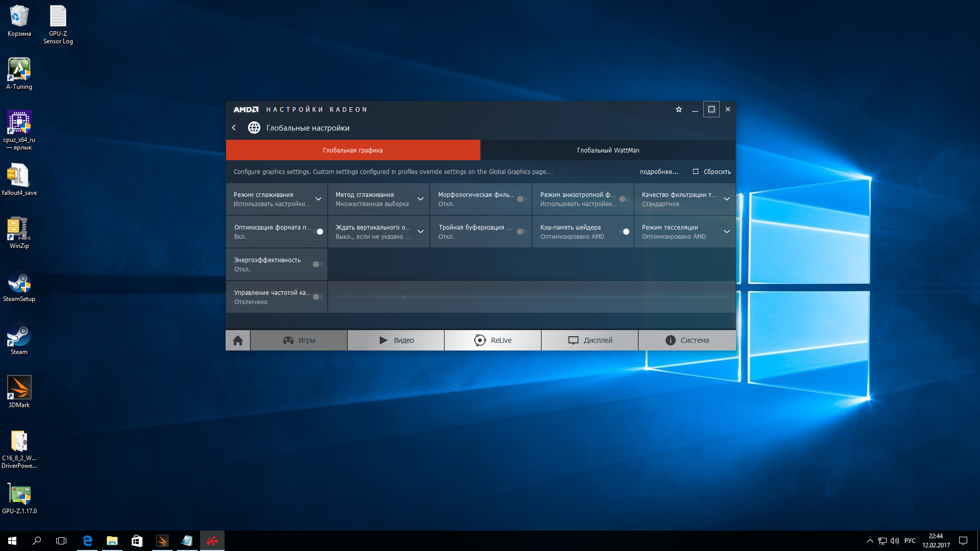Disable Кэш-память шейдера toggle
The image size is (980, 551).
click(x=624, y=232)
